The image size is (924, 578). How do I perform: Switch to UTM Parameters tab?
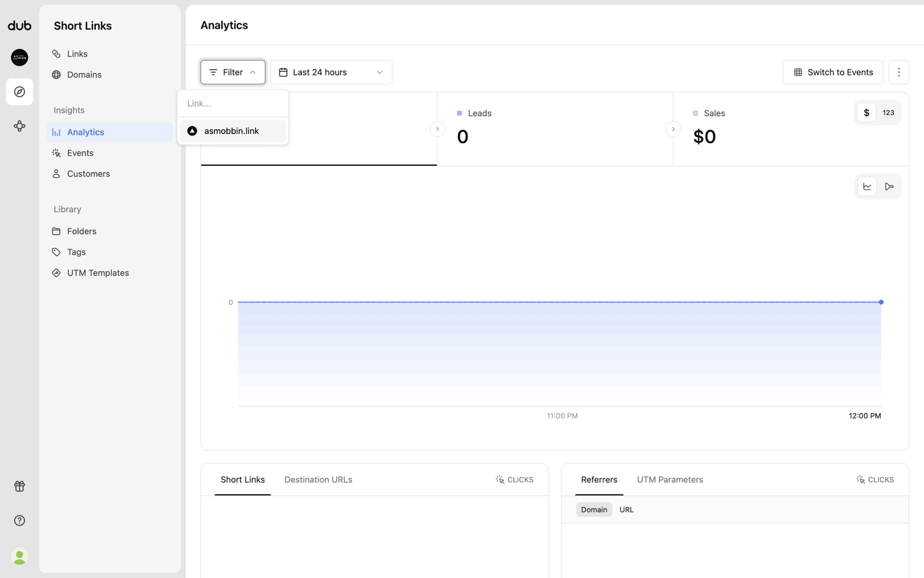670,480
